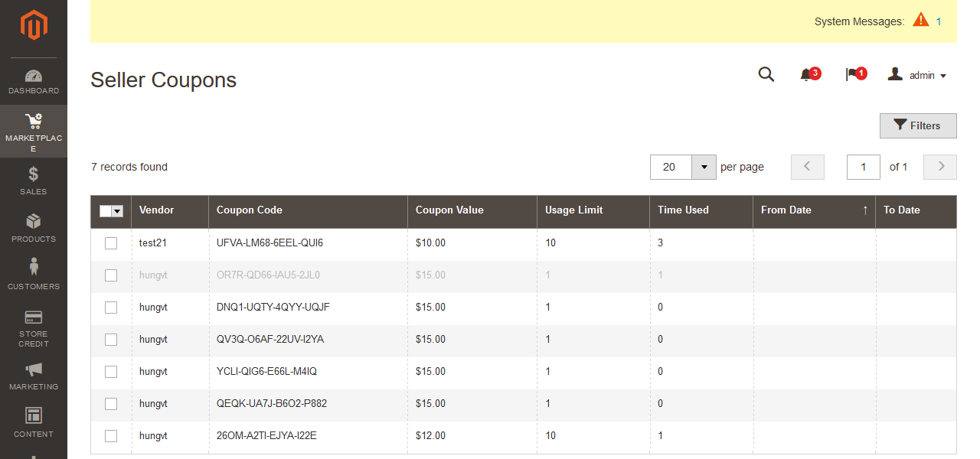Click the page number input field

click(x=863, y=167)
